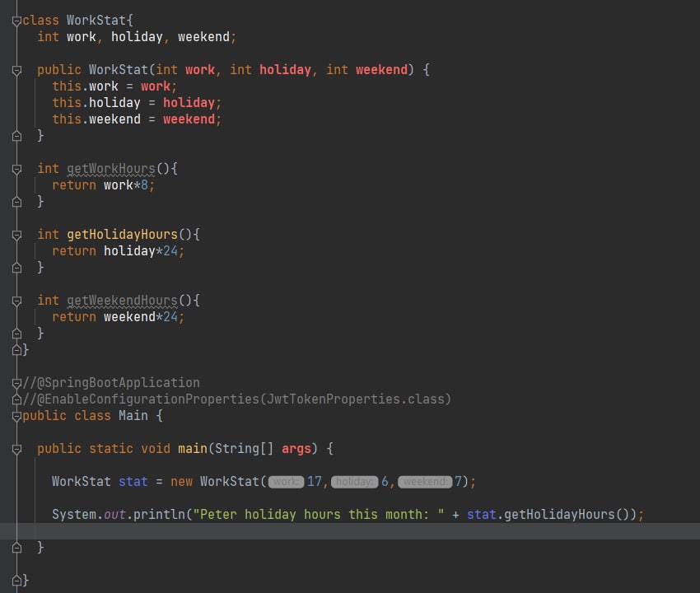The width and height of the screenshot is (700, 593).
Task: Fold the main method in gutter
Action: [16, 449]
